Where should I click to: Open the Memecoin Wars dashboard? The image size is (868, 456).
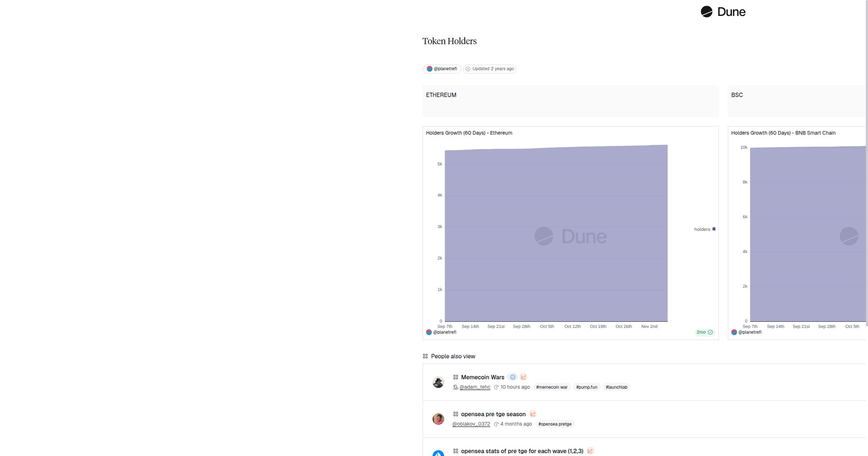pyautogui.click(x=482, y=377)
